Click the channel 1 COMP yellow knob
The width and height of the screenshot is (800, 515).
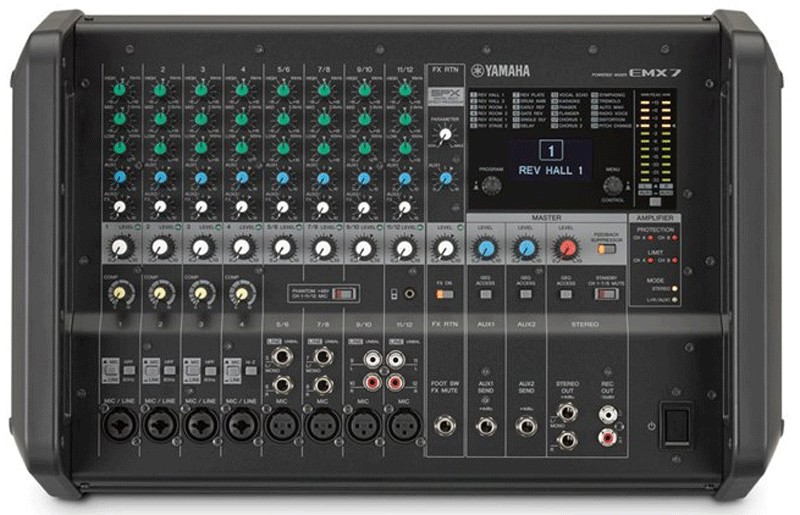(x=120, y=293)
